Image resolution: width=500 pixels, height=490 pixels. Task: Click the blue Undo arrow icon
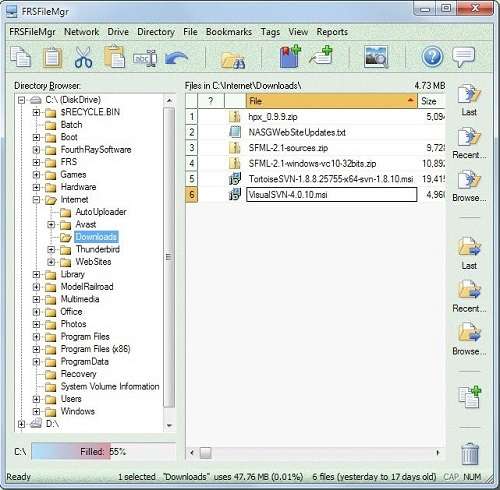click(176, 58)
